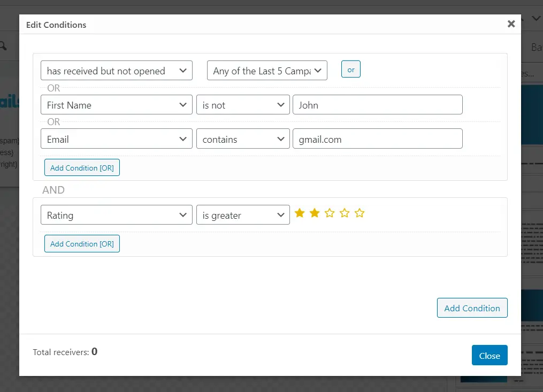Open the 'contains' operator dropdown
Screen dimensions: 543x392
(x=243, y=139)
